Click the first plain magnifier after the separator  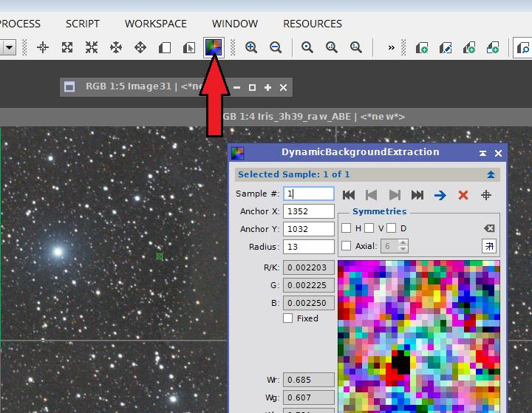pos(307,47)
